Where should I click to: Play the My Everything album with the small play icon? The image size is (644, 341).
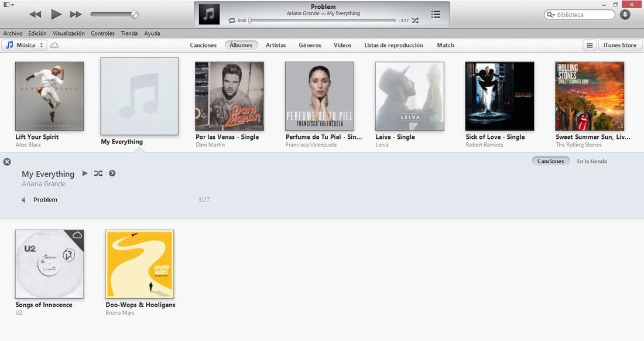coord(85,173)
